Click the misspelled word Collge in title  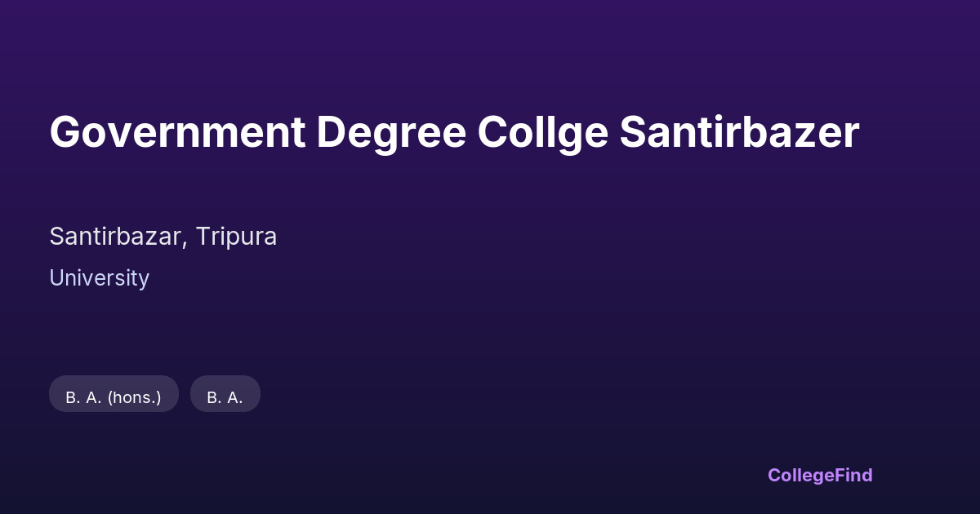click(542, 132)
